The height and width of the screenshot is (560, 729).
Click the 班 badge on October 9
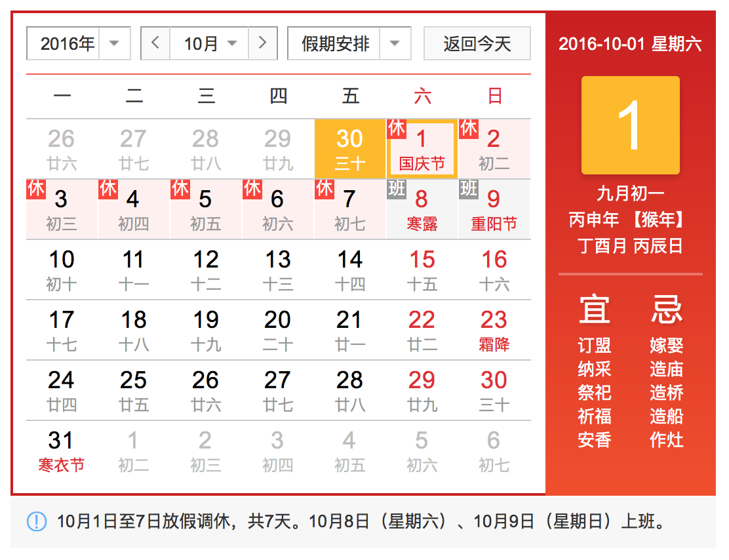pos(469,189)
